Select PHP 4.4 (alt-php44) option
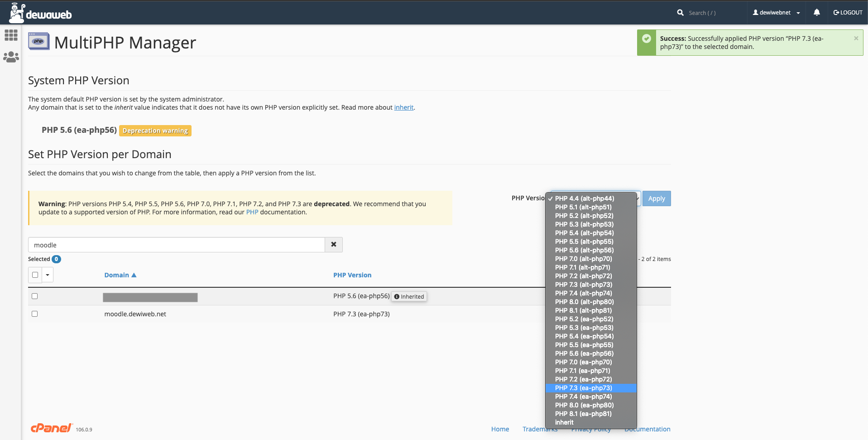Image resolution: width=868 pixels, height=440 pixels. click(x=591, y=198)
